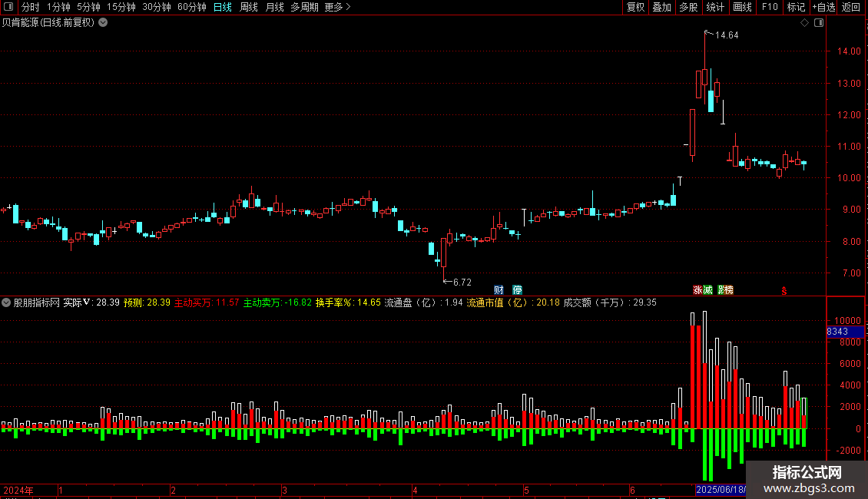Click month 2 on time axis

pos(174,490)
